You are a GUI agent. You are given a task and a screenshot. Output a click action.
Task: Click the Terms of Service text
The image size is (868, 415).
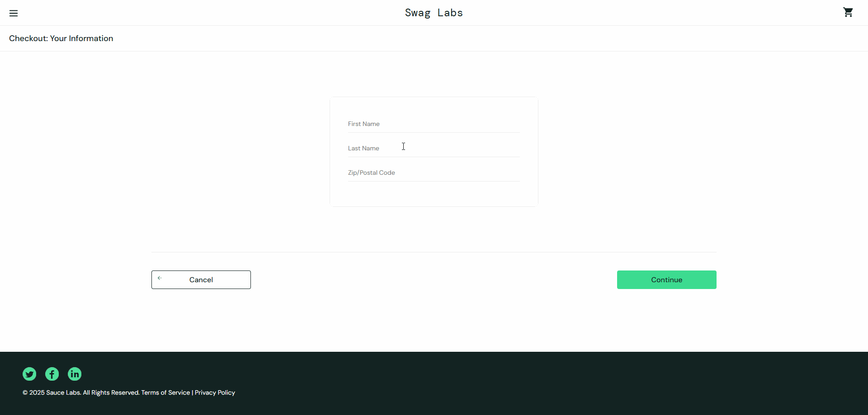165,393
